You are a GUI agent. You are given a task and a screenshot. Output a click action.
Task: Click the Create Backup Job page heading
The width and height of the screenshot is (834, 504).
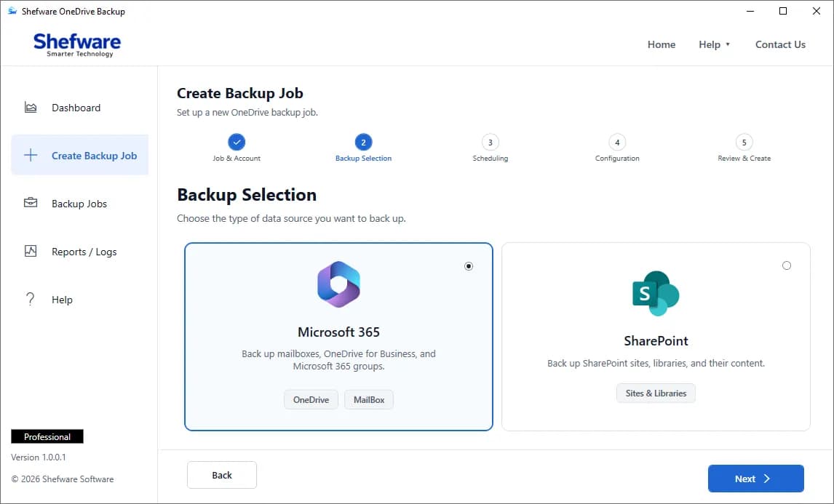(240, 93)
